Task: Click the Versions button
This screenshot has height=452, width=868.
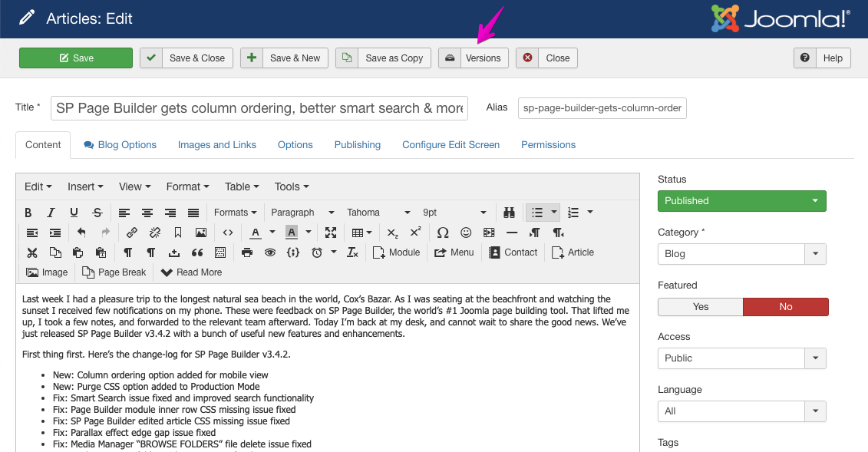Action: (474, 58)
